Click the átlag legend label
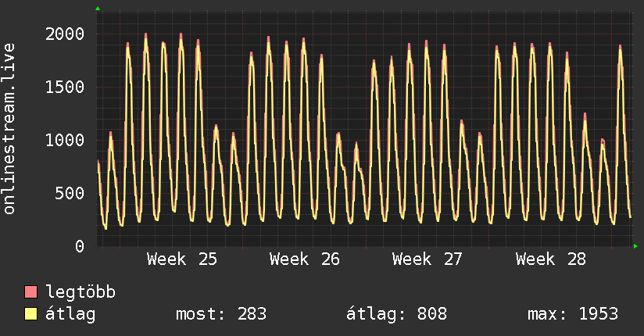Viewport: 644px width, 336px height. pyautogui.click(x=70, y=314)
